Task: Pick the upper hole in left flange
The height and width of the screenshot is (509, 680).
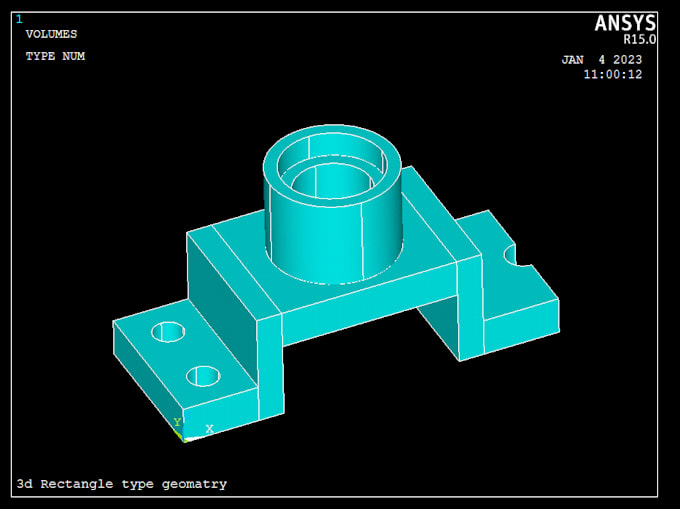Action: [x=168, y=332]
